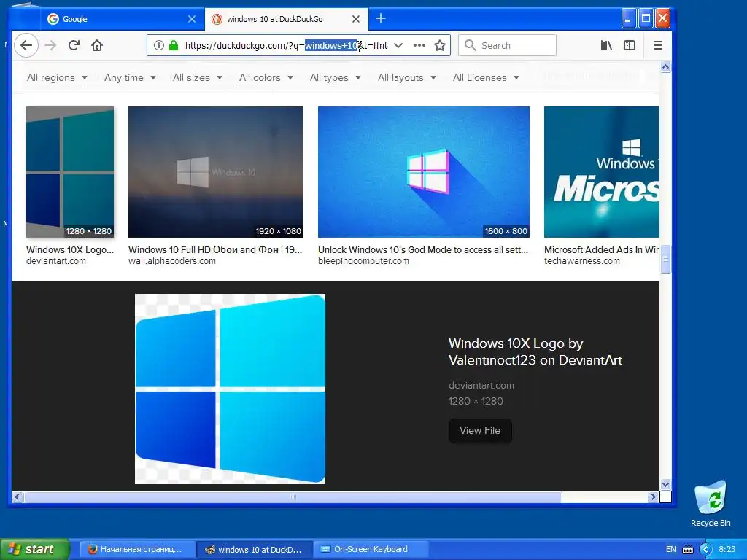Open the address bar history dropdown arrow

(x=398, y=45)
